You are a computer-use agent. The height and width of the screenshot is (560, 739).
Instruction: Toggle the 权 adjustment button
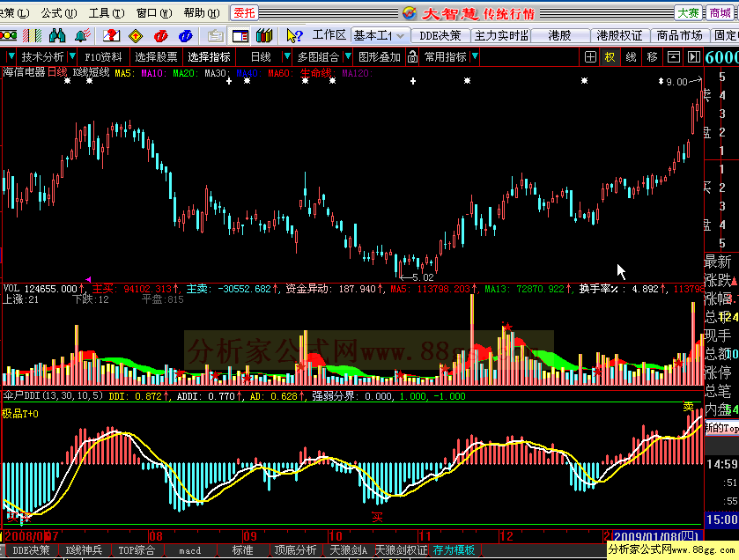point(610,57)
